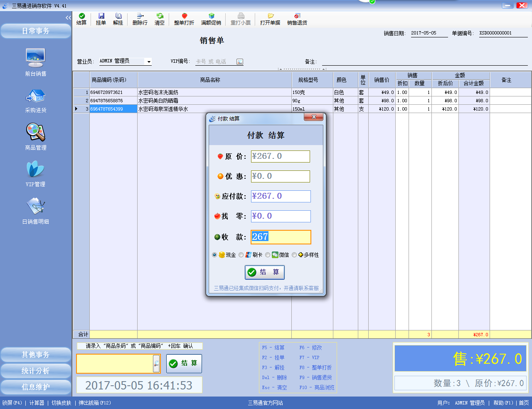Switch to 日常事务 section
The image size is (532, 409).
coord(36,31)
